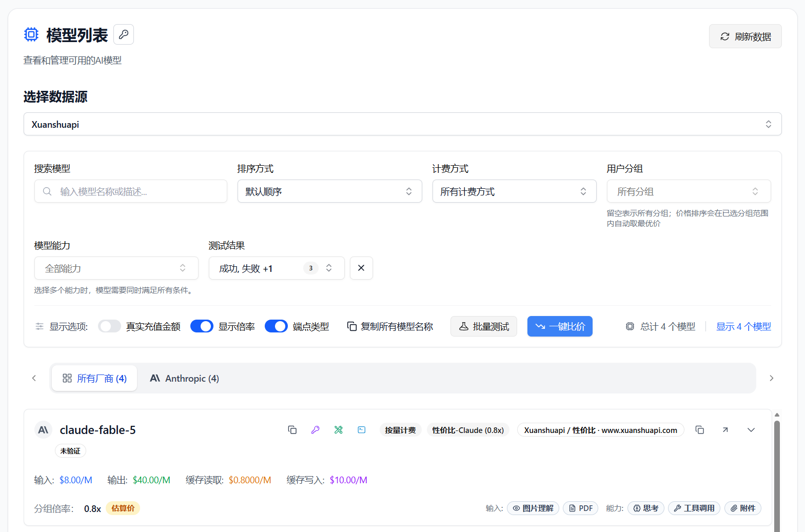Open the 测试结果 filter dropdown

pos(276,268)
